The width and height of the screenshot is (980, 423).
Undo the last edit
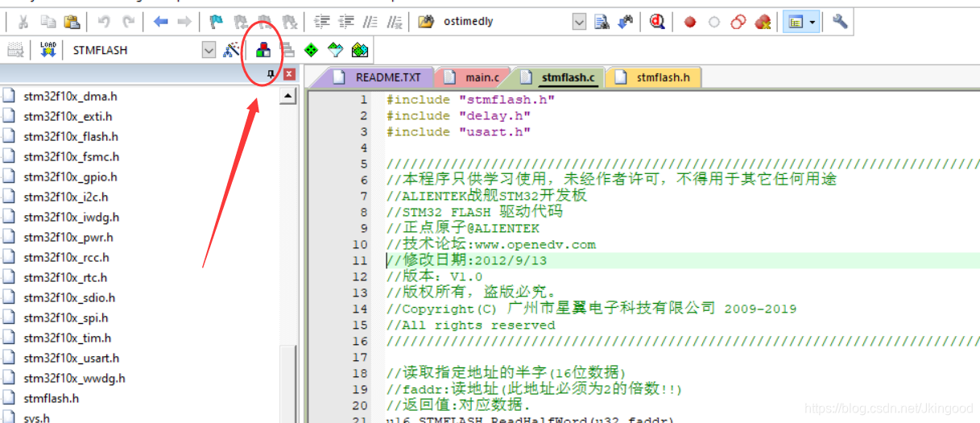tap(104, 22)
